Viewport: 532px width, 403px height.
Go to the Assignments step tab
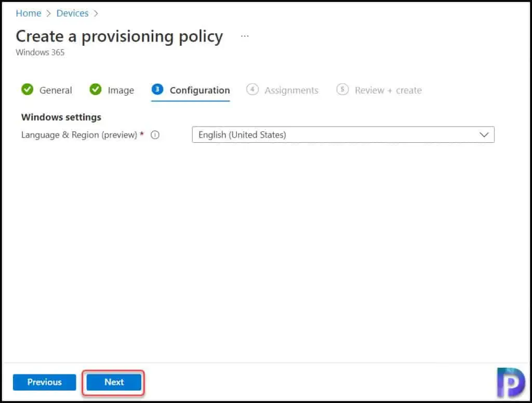click(x=282, y=90)
